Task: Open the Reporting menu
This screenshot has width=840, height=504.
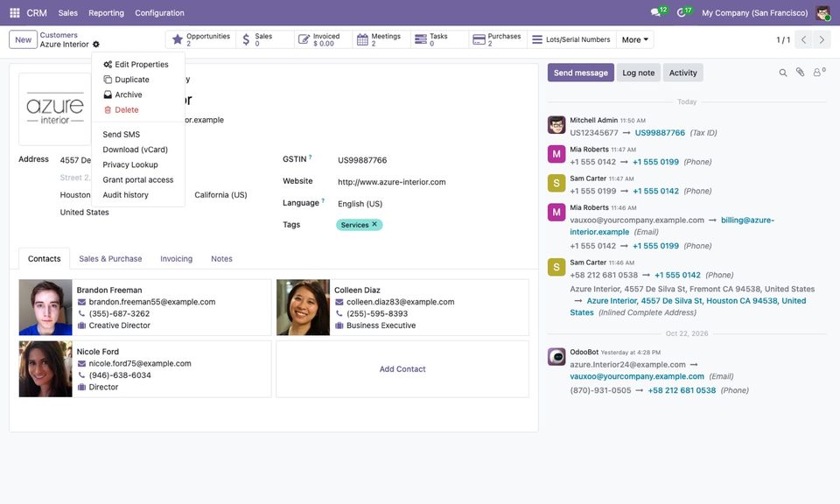Action: [x=106, y=13]
